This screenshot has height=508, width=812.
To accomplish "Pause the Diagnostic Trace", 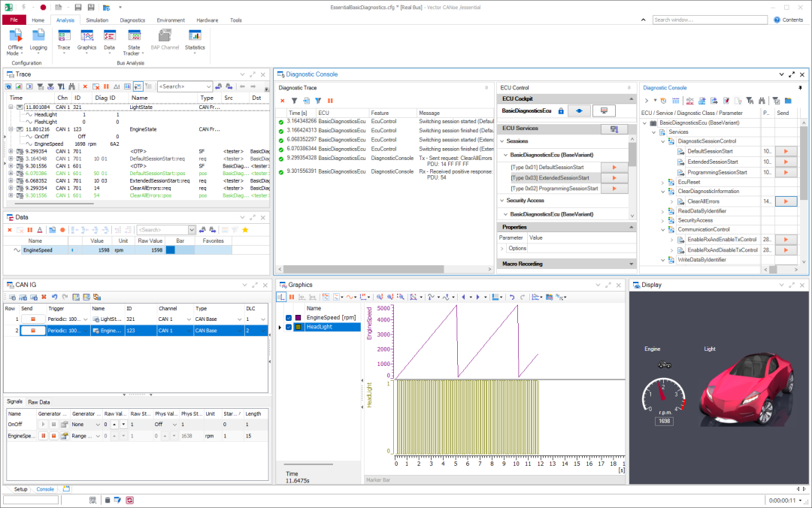I will [330, 101].
